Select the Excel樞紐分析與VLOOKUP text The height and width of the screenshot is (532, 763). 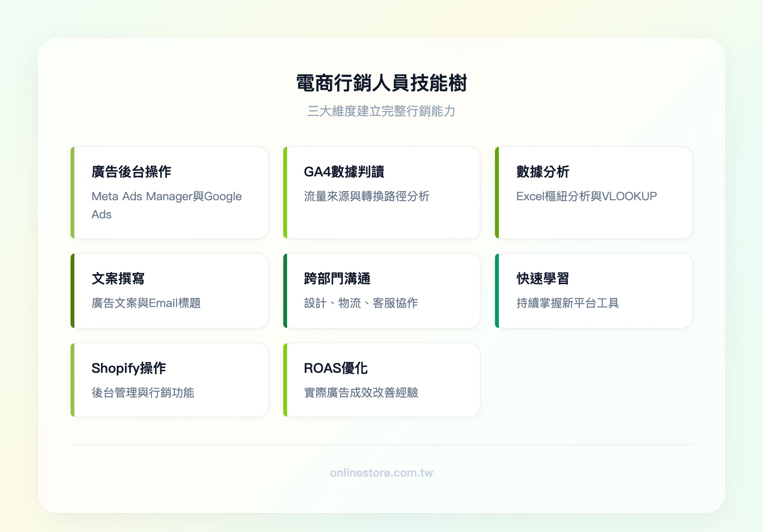click(x=587, y=196)
